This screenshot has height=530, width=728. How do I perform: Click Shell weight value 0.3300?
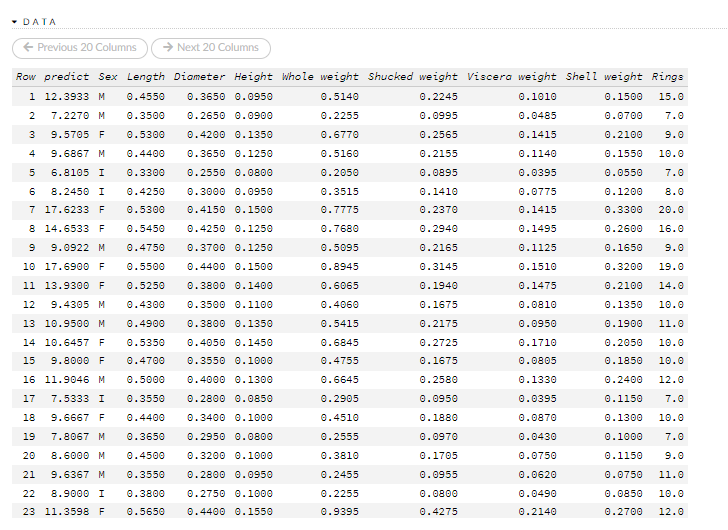[624, 210]
